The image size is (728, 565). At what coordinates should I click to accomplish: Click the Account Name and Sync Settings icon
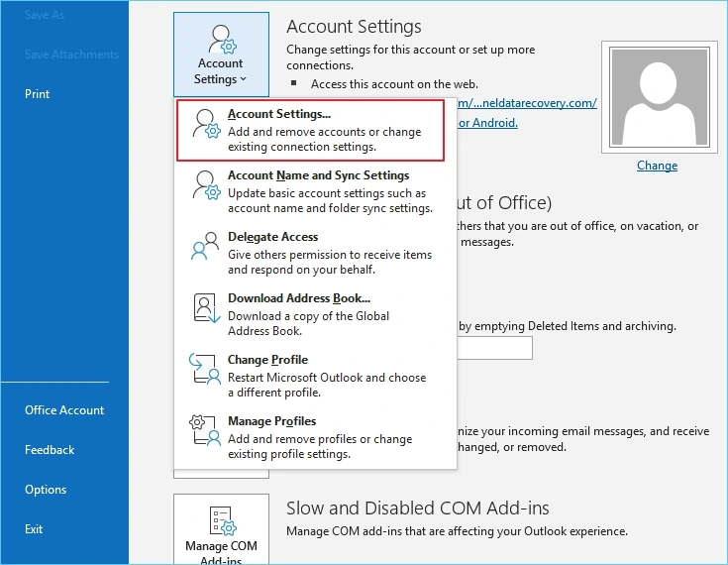click(x=206, y=185)
